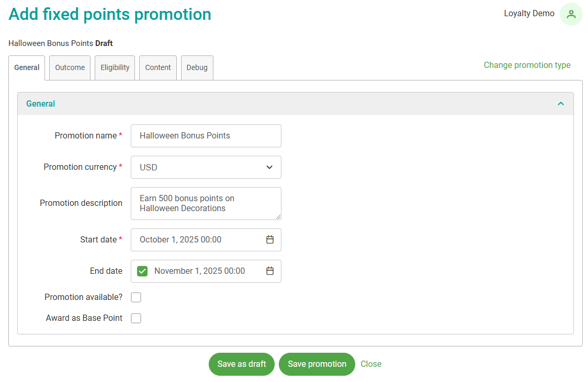The width and height of the screenshot is (588, 382).
Task: Switch to the Outcome tab
Action: click(70, 67)
